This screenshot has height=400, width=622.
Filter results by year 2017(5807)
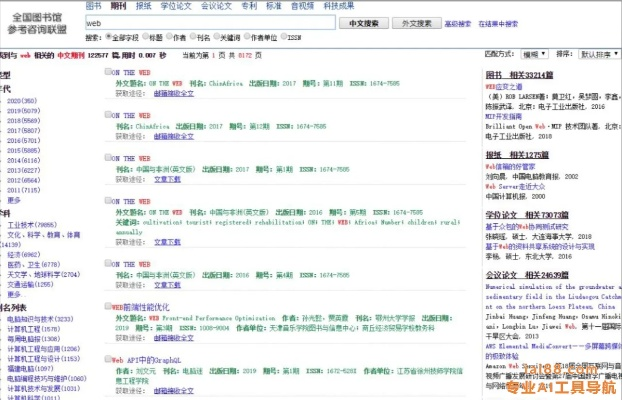coord(23,131)
